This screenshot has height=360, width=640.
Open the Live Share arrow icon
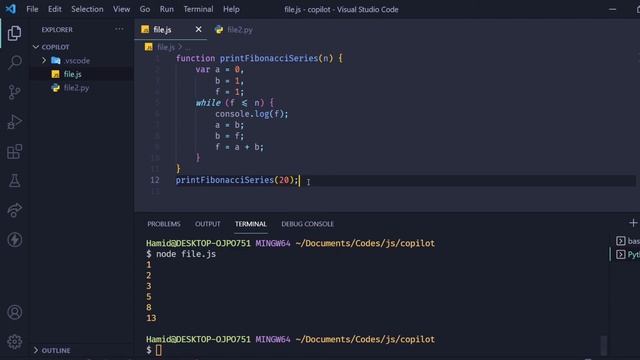(x=14, y=210)
